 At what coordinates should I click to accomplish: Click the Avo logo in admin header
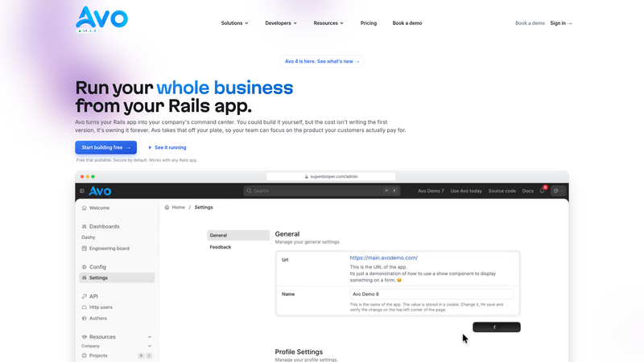coord(100,191)
